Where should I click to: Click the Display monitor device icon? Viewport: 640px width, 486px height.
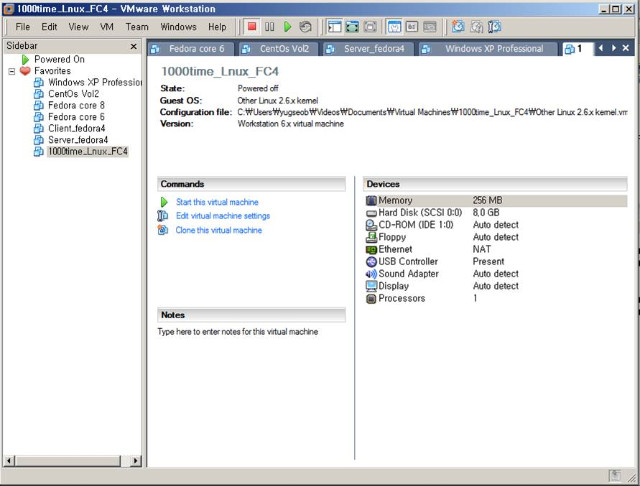371,286
